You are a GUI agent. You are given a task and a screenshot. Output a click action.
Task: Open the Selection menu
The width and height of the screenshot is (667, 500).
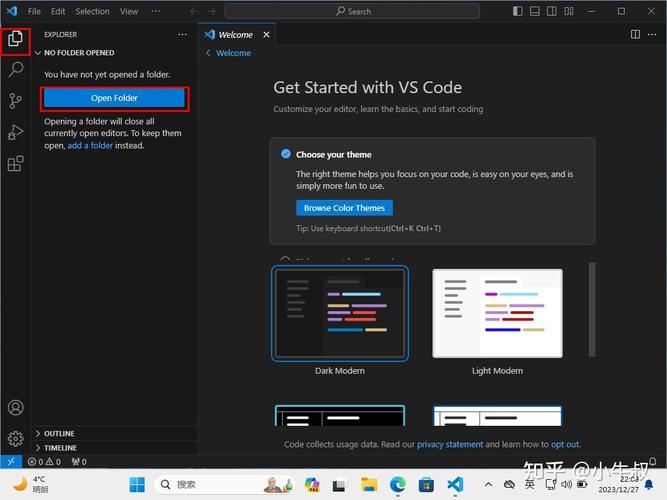[x=92, y=11]
